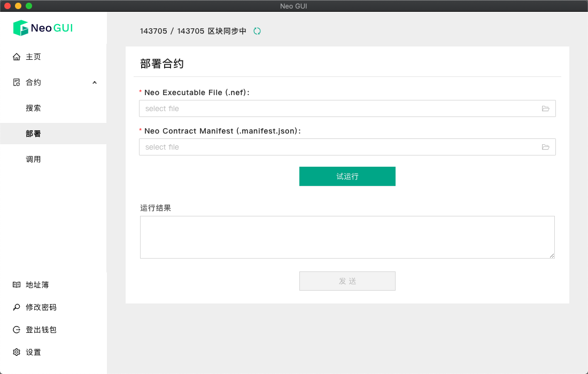Click the home icon beside 主页
Screen dimensions: 588x374
[x=17, y=57]
